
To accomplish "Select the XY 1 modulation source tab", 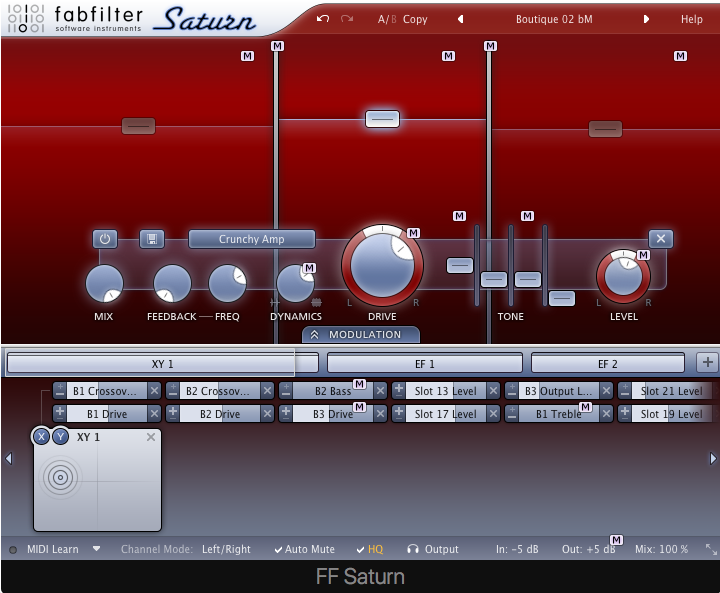I will [163, 364].
